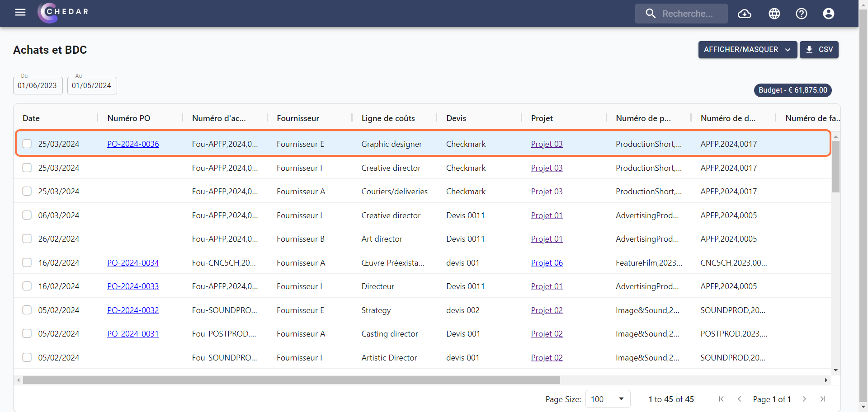Click the page scrollbar up arrow
The height and width of the screenshot is (412, 868).
click(x=863, y=4)
